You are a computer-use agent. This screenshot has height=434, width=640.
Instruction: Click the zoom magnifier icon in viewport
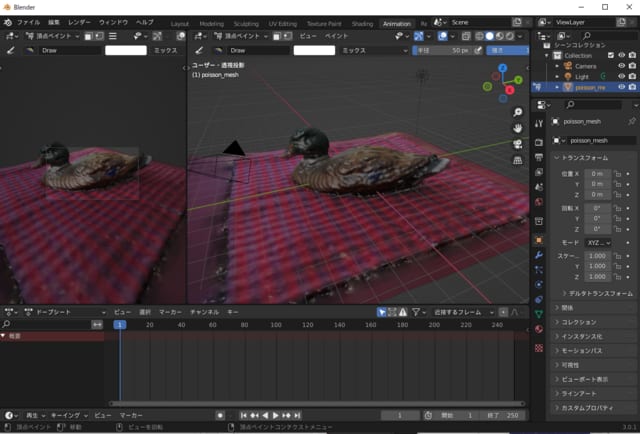pyautogui.click(x=518, y=112)
